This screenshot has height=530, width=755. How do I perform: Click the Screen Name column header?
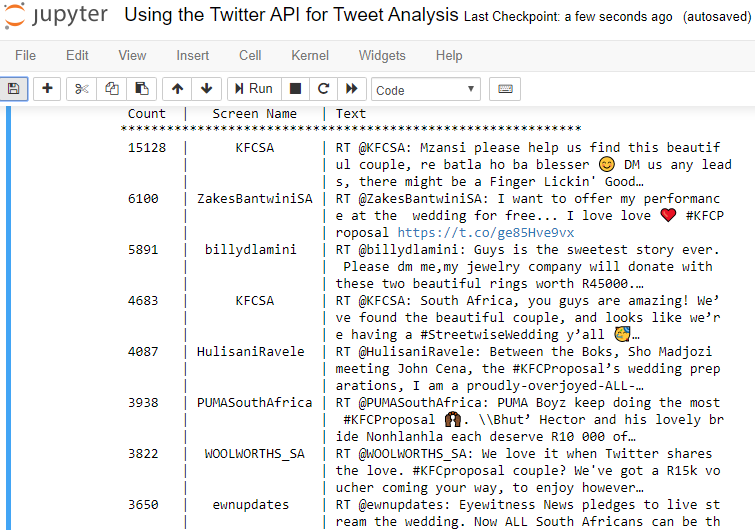255,114
